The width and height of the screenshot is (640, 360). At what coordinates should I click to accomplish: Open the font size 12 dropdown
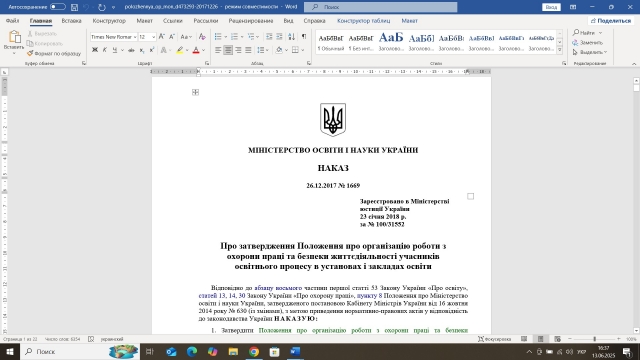153,37
